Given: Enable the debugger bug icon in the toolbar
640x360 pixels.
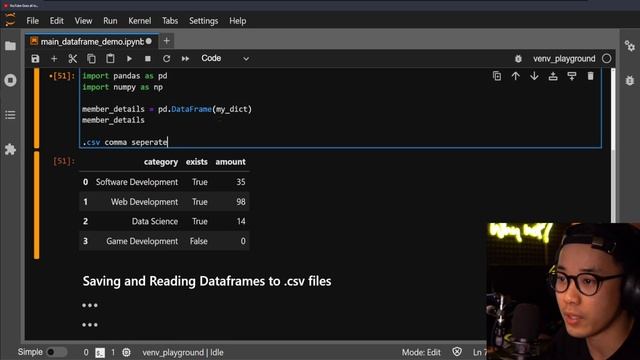Looking at the screenshot, I should pyautogui.click(x=518, y=59).
